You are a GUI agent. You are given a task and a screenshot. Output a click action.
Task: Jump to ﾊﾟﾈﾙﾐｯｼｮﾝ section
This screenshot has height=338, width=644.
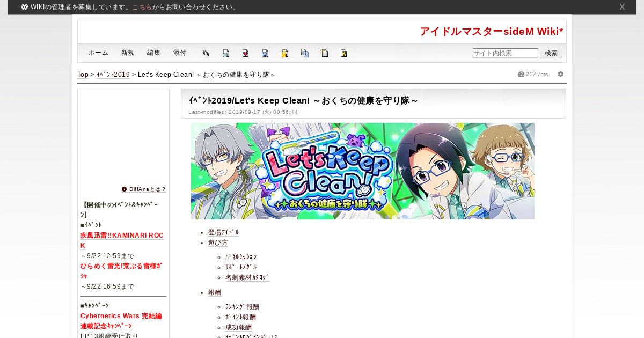(x=241, y=257)
